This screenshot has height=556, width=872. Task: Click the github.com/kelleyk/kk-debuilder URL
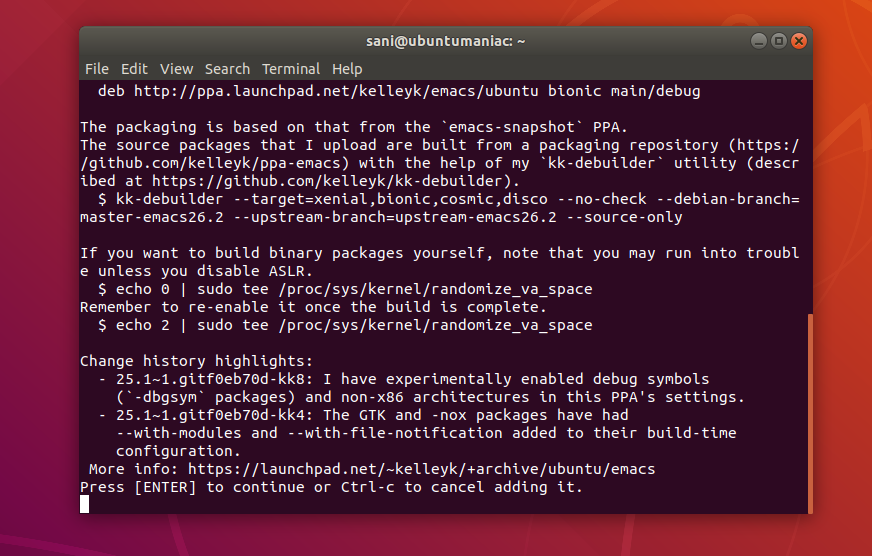click(x=328, y=181)
